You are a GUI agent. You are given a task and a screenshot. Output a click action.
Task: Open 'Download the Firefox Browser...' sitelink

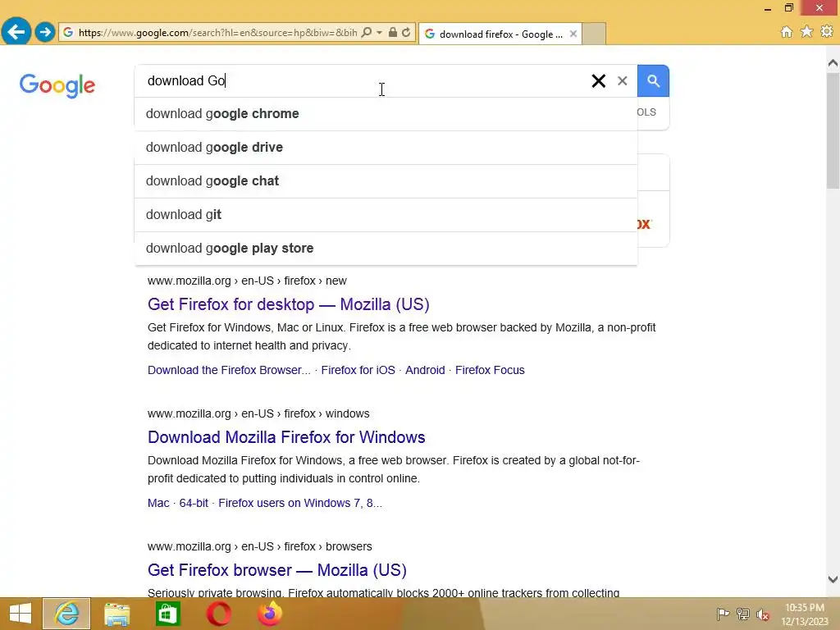pyautogui.click(x=229, y=370)
